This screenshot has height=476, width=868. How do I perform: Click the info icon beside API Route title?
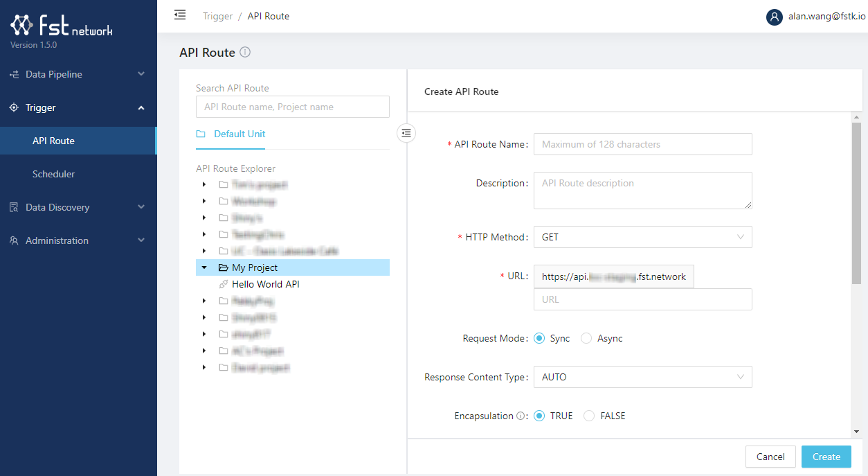point(245,52)
